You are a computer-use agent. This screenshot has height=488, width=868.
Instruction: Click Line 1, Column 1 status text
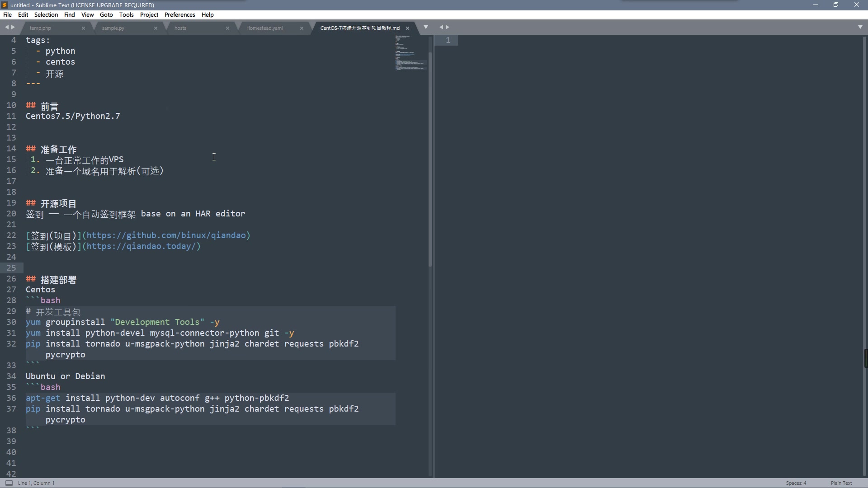(36, 483)
